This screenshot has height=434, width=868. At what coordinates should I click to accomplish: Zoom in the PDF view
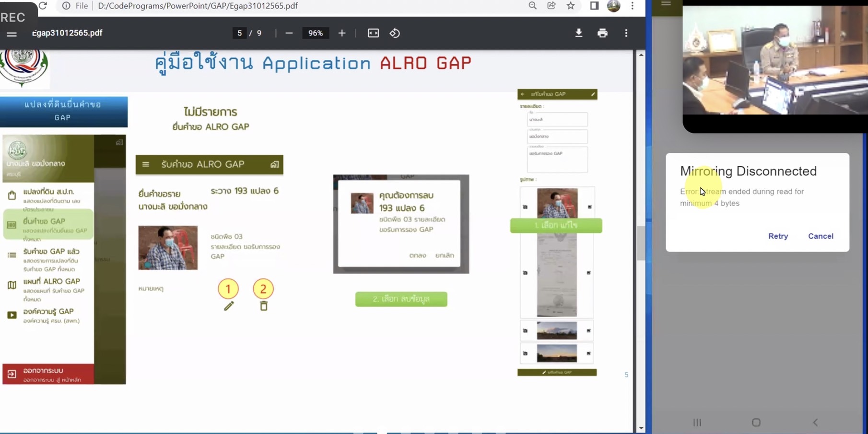(341, 33)
